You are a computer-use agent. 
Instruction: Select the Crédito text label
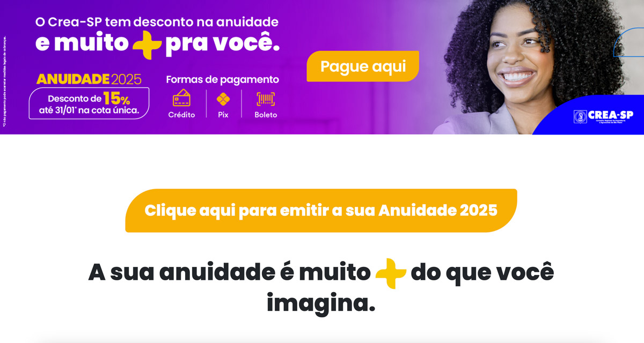pos(181,115)
